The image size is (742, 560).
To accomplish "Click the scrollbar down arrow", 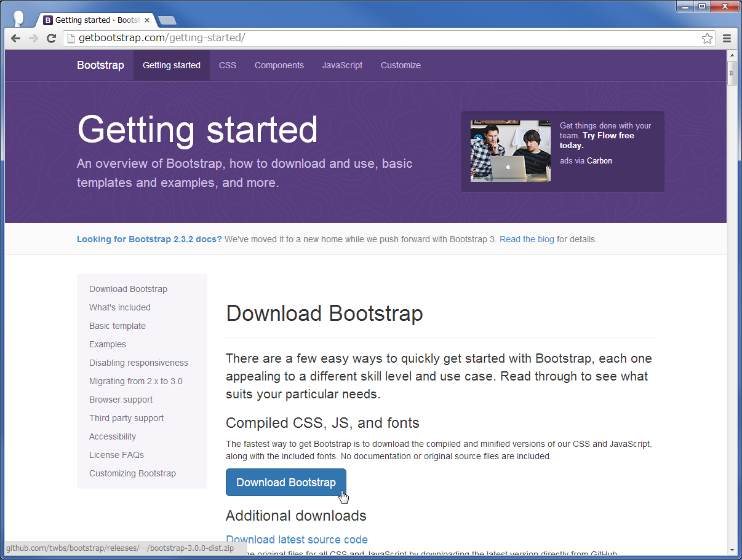I will click(x=732, y=550).
